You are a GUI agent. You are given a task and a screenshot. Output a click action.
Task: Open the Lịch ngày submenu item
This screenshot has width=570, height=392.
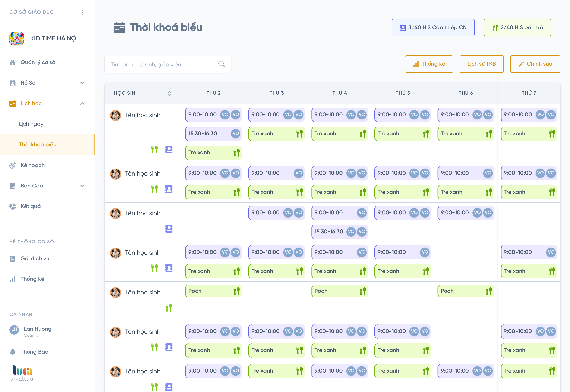point(31,124)
